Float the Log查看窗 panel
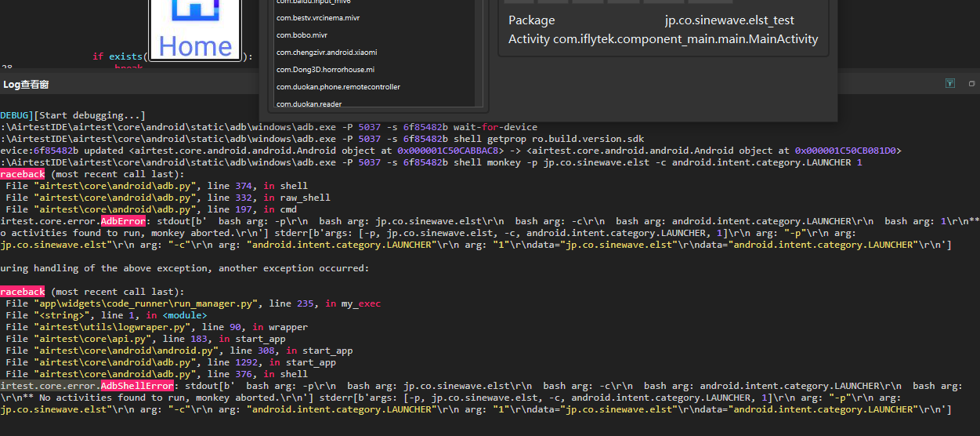The width and height of the screenshot is (980, 436). (972, 83)
